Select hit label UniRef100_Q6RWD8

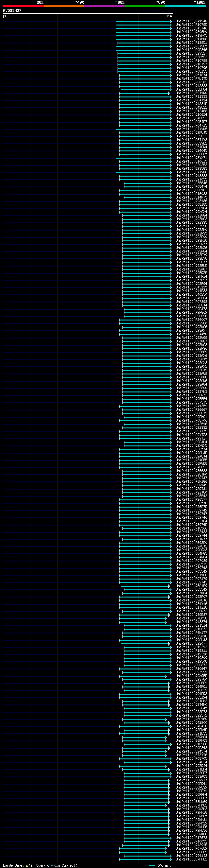[x=191, y=464]
